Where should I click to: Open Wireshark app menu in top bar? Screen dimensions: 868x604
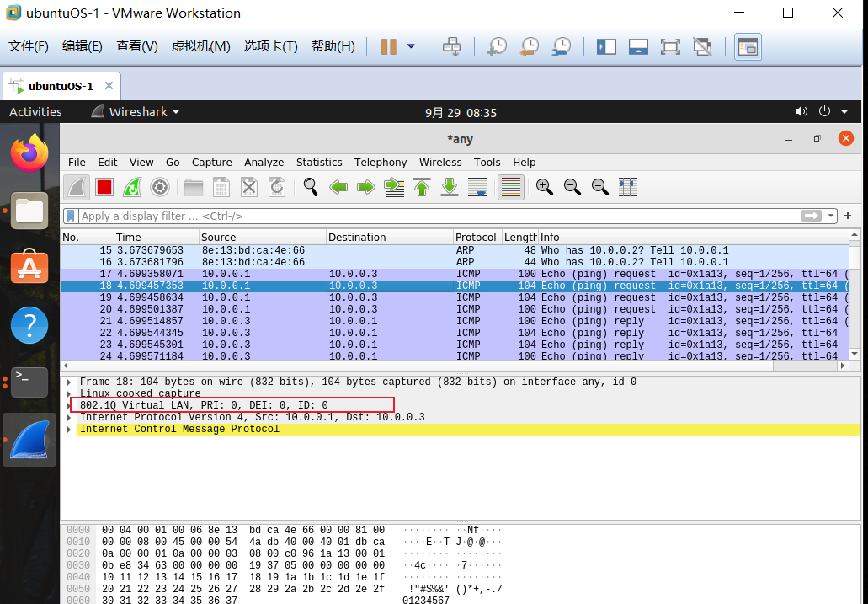tap(136, 112)
